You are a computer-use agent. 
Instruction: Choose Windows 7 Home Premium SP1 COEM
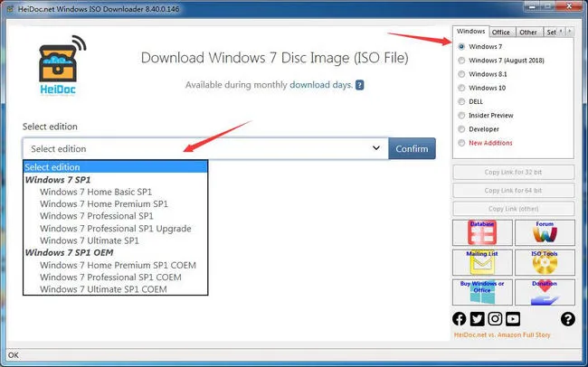(x=118, y=266)
